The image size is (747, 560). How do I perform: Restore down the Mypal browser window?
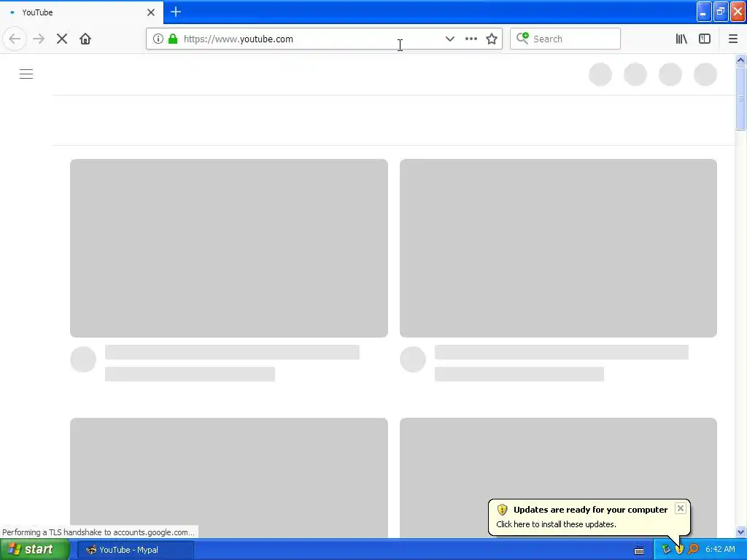pos(721,12)
